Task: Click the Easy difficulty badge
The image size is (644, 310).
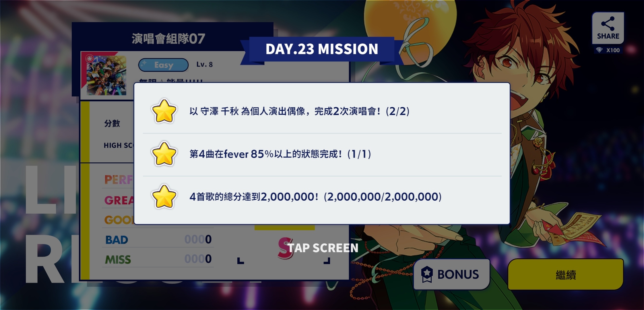Action: tap(163, 65)
